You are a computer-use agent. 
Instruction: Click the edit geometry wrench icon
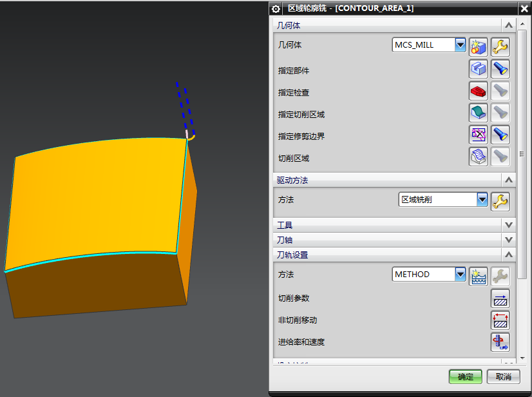pyautogui.click(x=500, y=46)
